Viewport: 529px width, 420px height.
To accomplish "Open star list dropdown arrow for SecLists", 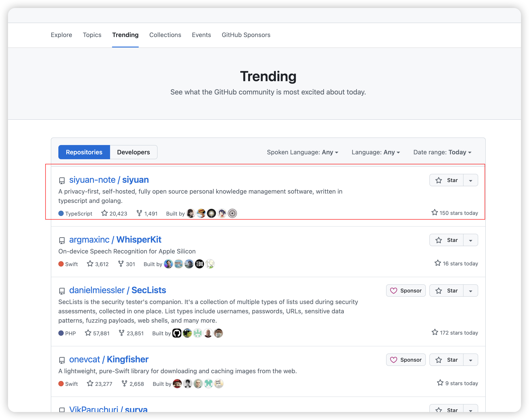I will [x=470, y=291].
